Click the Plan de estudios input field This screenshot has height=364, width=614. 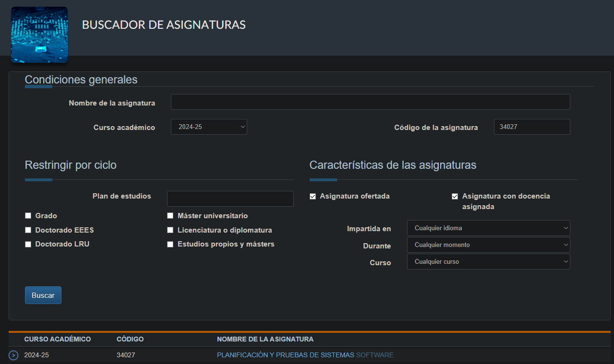pos(230,199)
